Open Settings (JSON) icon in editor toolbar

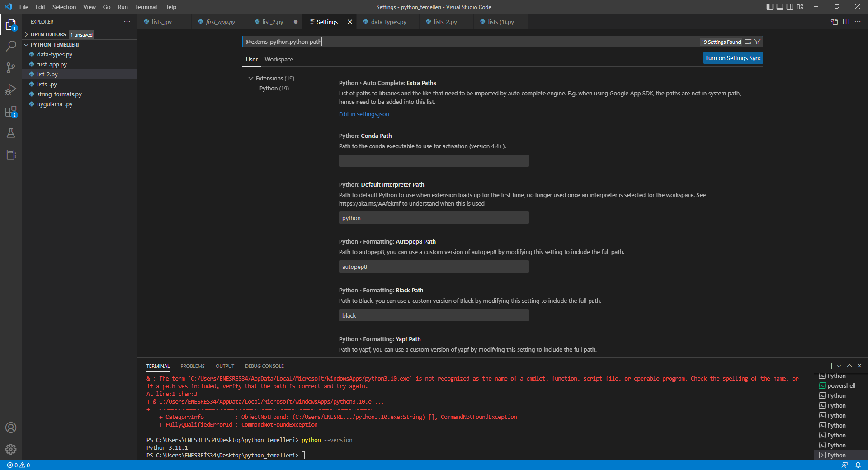click(x=835, y=22)
